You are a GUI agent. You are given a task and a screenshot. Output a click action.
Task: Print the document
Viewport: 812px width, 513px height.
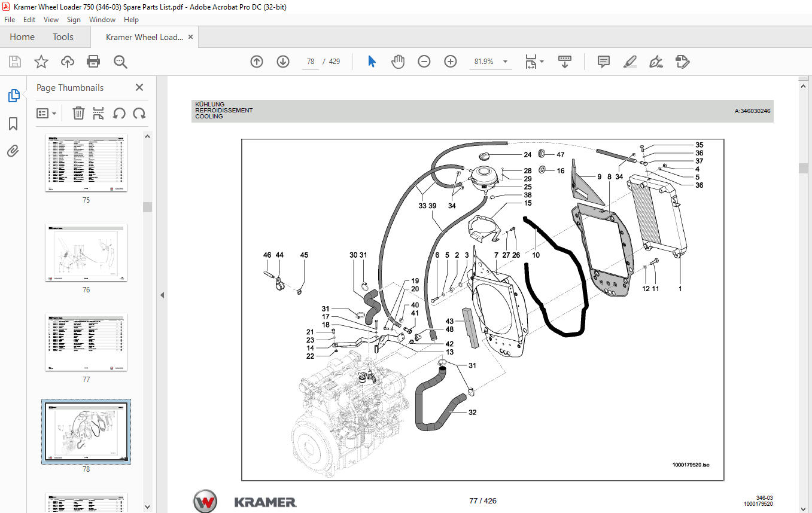(93, 62)
